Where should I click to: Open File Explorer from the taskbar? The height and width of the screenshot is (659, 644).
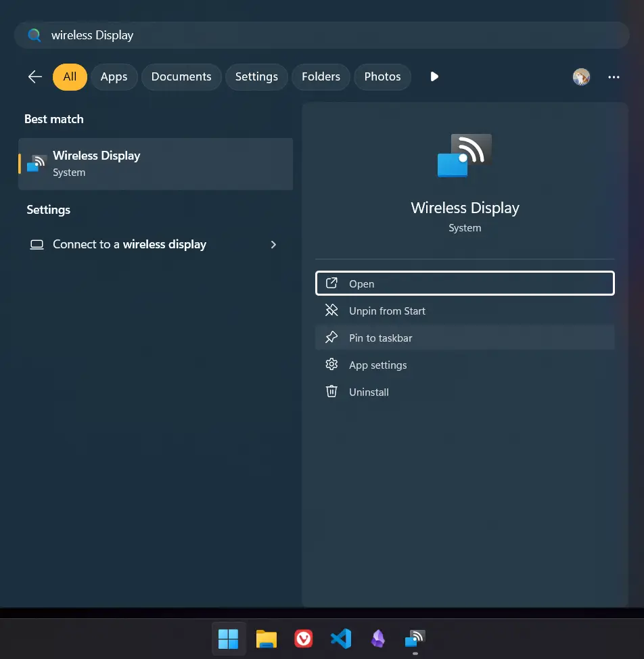pos(266,638)
